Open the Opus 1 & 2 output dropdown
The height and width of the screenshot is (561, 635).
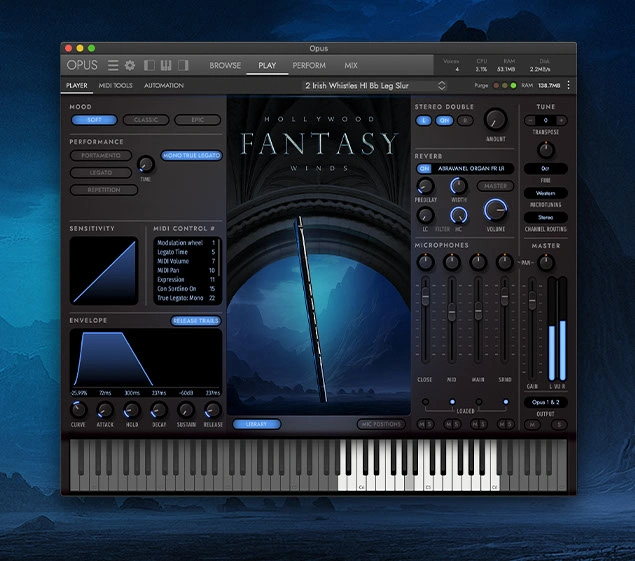pos(546,402)
